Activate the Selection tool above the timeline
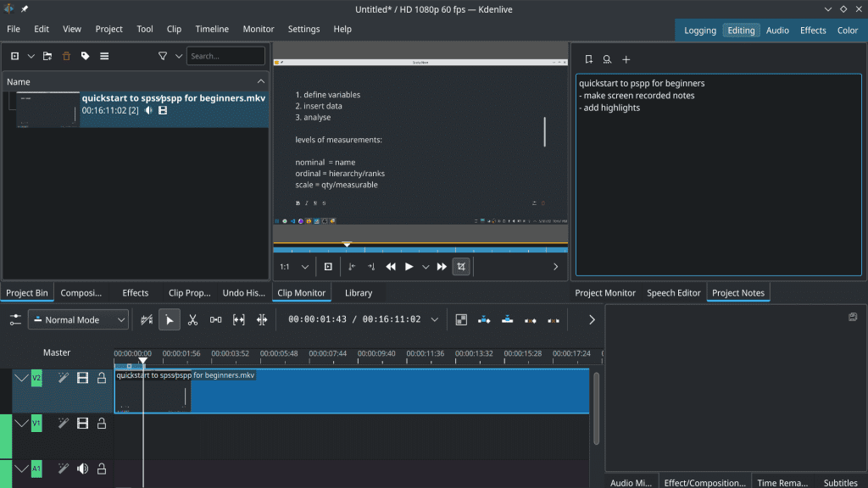Screen dimensions: 868x488 [170, 319]
